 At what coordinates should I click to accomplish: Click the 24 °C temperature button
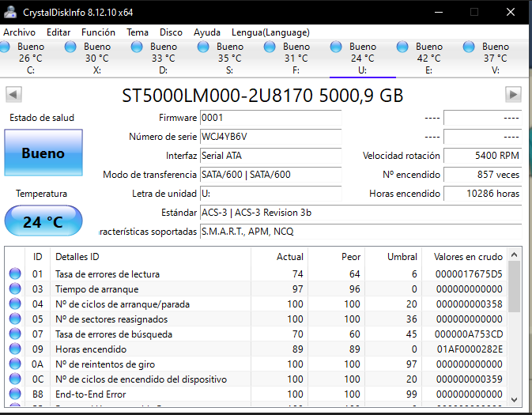click(43, 221)
